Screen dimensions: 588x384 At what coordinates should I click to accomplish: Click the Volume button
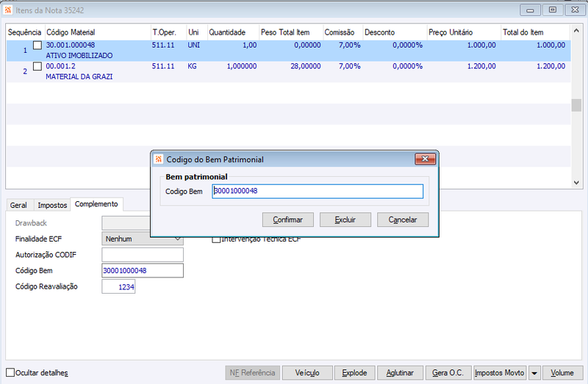point(562,373)
